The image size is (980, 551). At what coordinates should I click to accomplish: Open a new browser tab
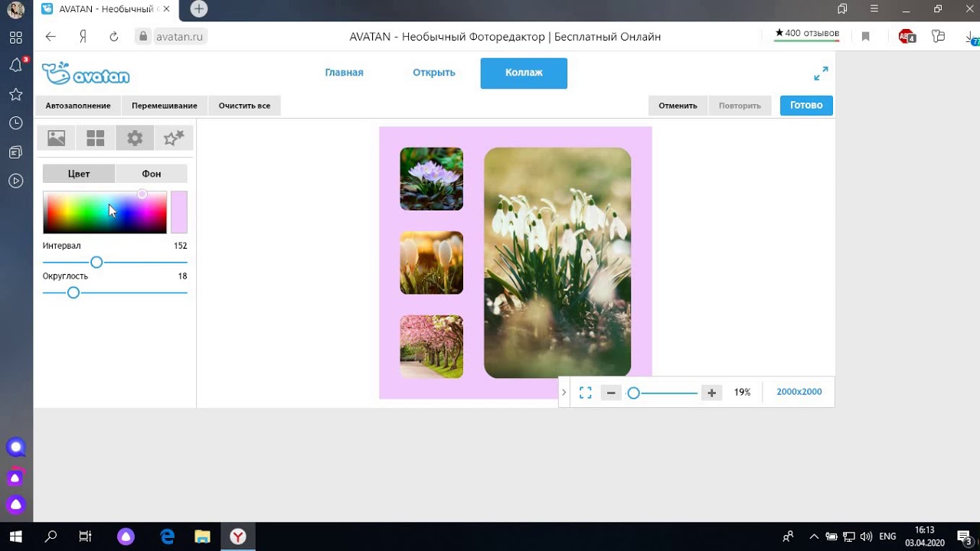(x=198, y=9)
